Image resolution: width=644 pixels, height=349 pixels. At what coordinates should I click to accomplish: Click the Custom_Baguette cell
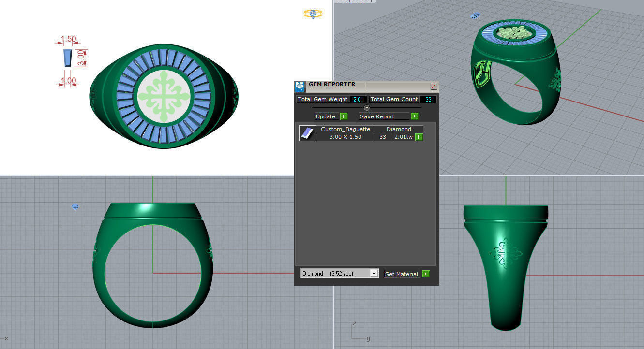345,130
